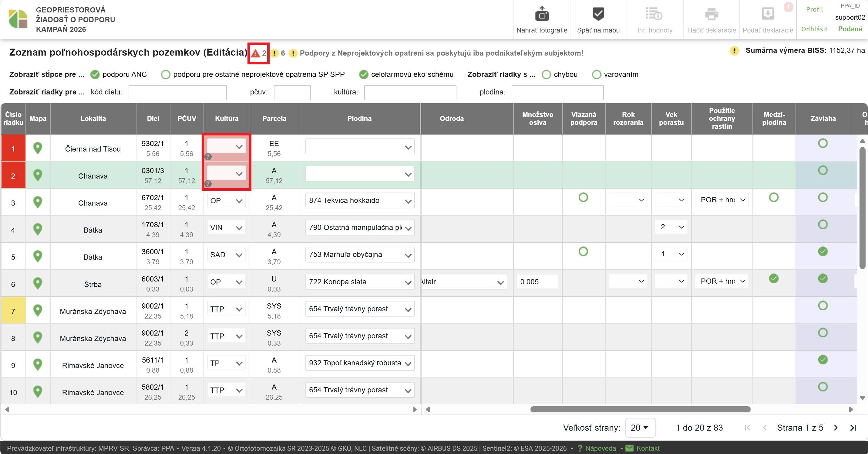This screenshot has height=454, width=868.
Task: Show only rows with chybou
Action: 546,74
